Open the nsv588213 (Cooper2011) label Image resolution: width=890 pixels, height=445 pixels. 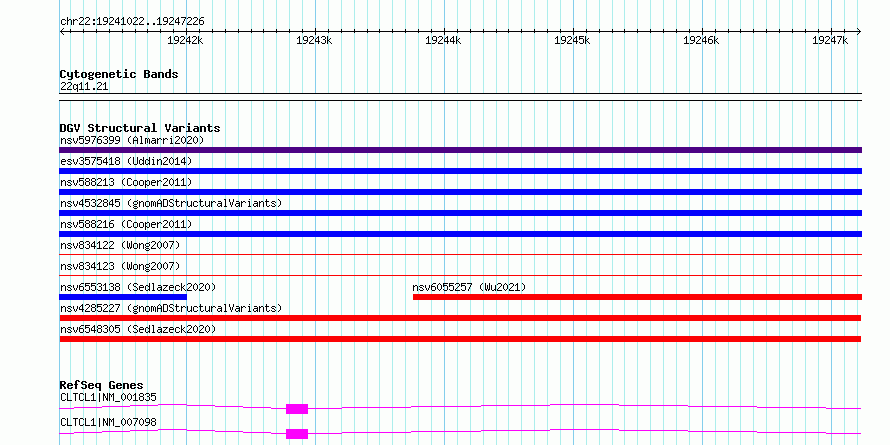point(126,182)
